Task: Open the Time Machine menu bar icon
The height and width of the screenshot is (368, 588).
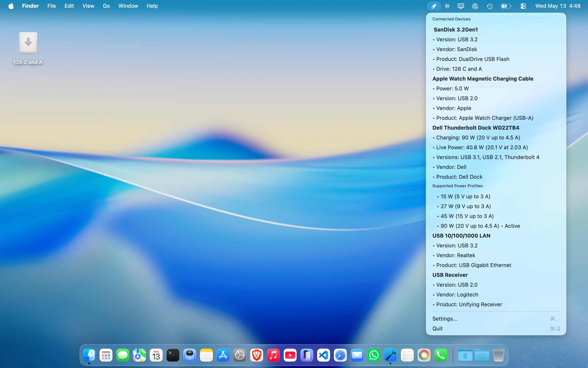Action: [490, 6]
